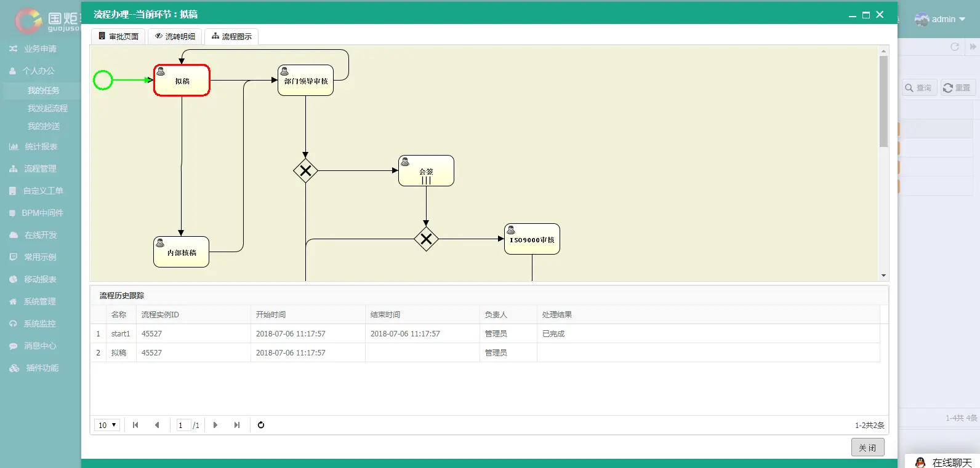980x468 pixels.
Task: Open 系统监控 in the sidebar
Action: click(40, 323)
